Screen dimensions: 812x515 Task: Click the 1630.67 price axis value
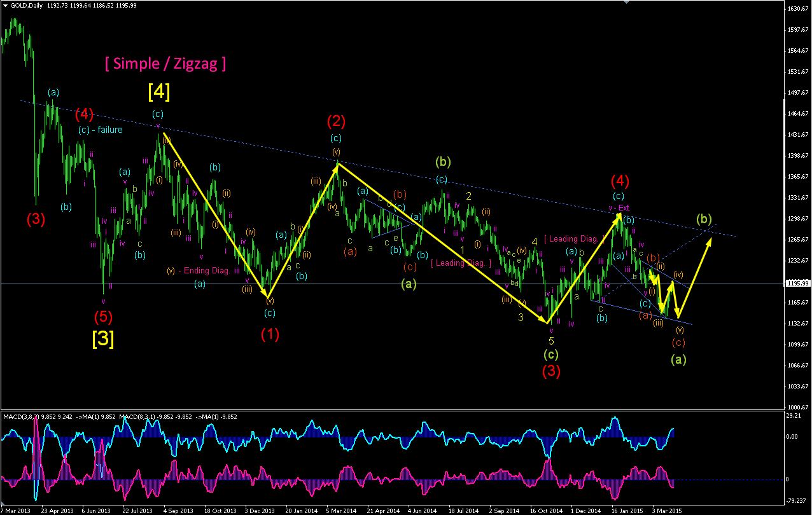(x=797, y=9)
